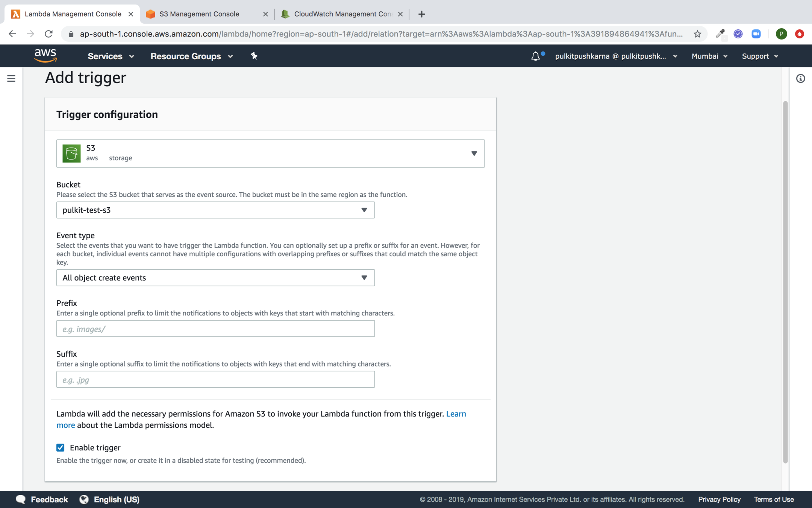
Task: Switch to S3 Management Console tab
Action: (x=199, y=14)
